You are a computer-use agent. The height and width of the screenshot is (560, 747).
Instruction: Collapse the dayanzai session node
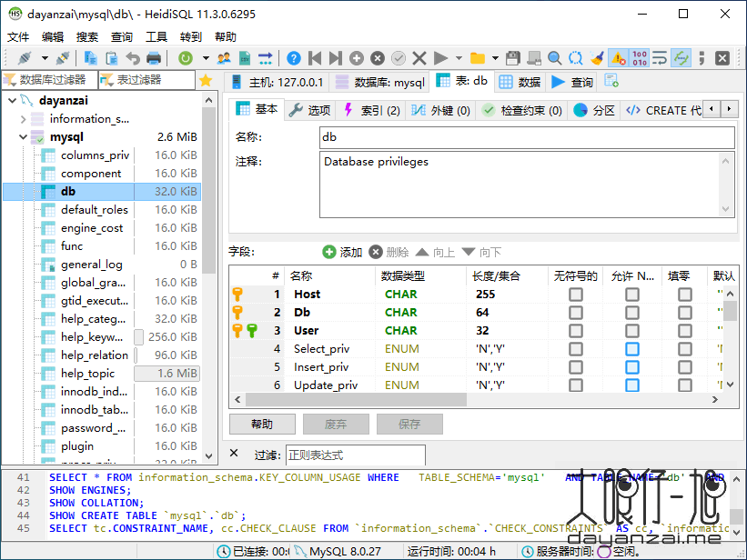[13, 101]
